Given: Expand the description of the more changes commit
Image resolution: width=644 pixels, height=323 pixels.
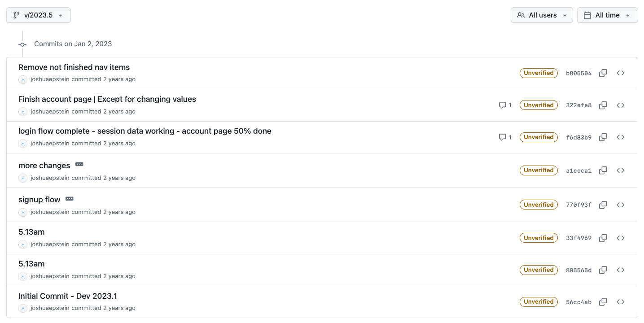Looking at the screenshot, I should pos(79,164).
